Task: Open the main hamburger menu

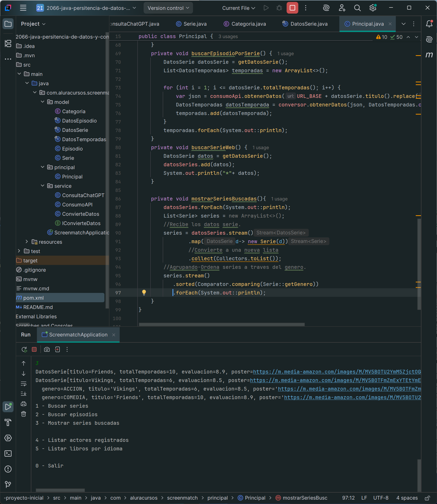Action: point(23,8)
